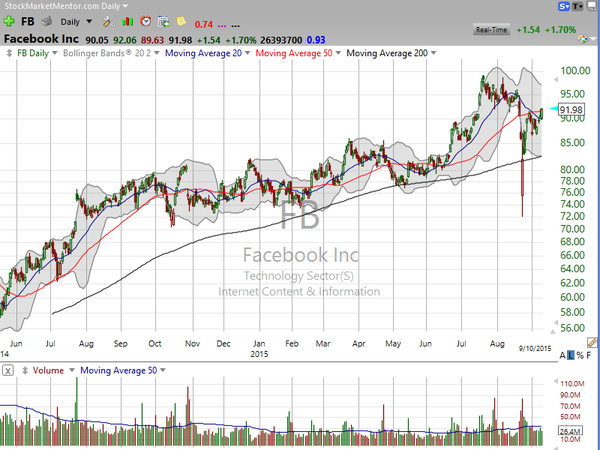Click the pencil drawing tools icon
600x450 pixels.
point(592,342)
